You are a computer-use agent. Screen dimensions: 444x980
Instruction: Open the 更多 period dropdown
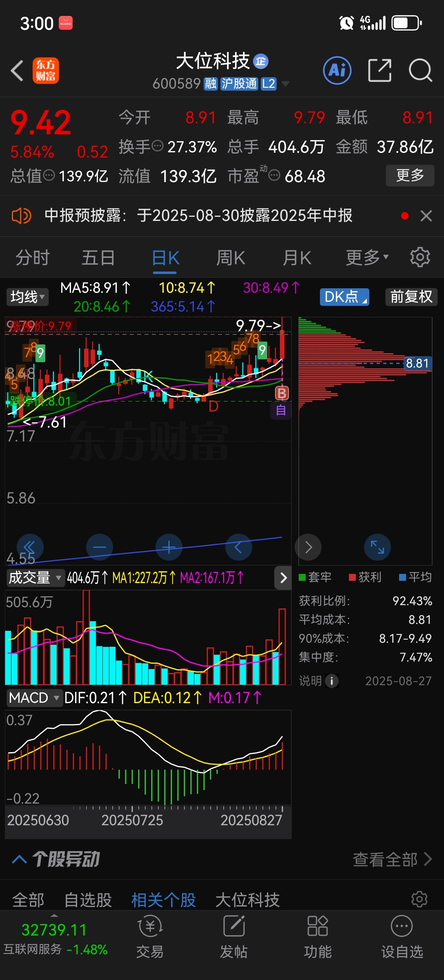[367, 258]
